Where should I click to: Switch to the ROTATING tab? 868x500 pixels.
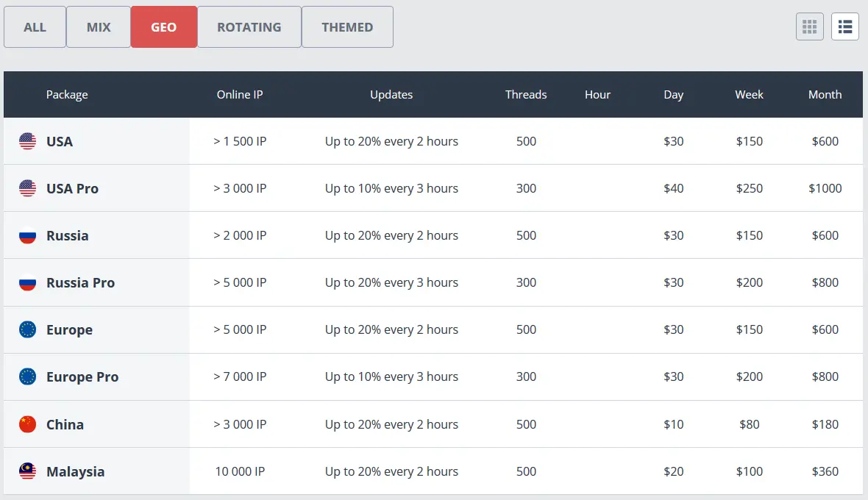249,27
